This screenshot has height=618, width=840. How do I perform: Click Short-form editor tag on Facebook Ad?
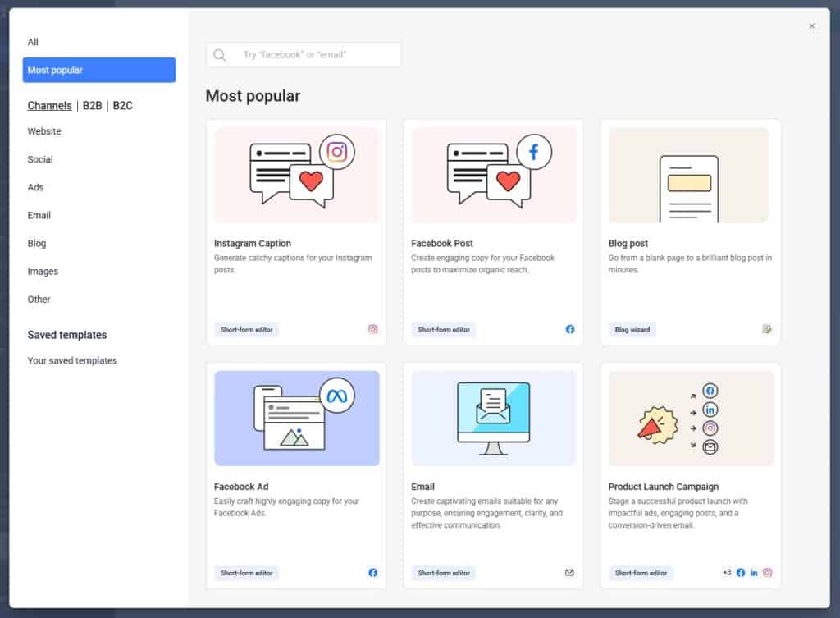pos(247,573)
